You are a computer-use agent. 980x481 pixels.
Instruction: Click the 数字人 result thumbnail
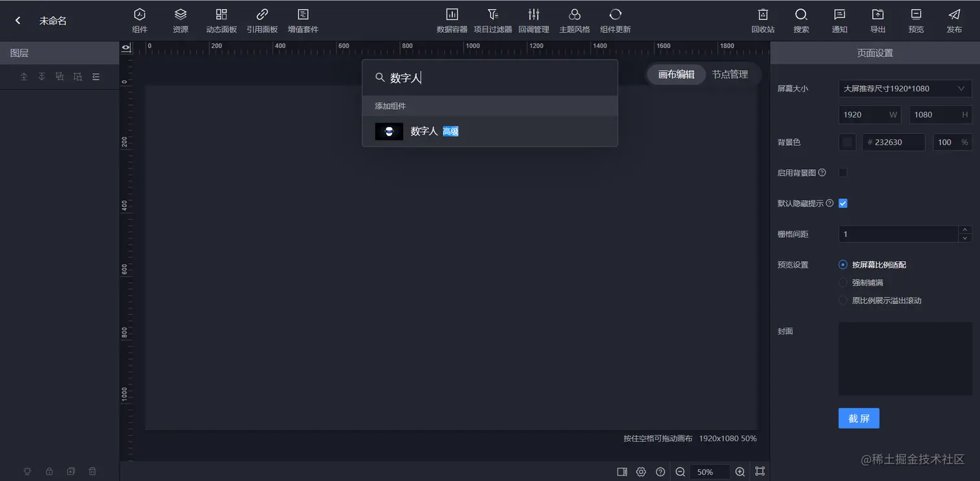pos(389,132)
